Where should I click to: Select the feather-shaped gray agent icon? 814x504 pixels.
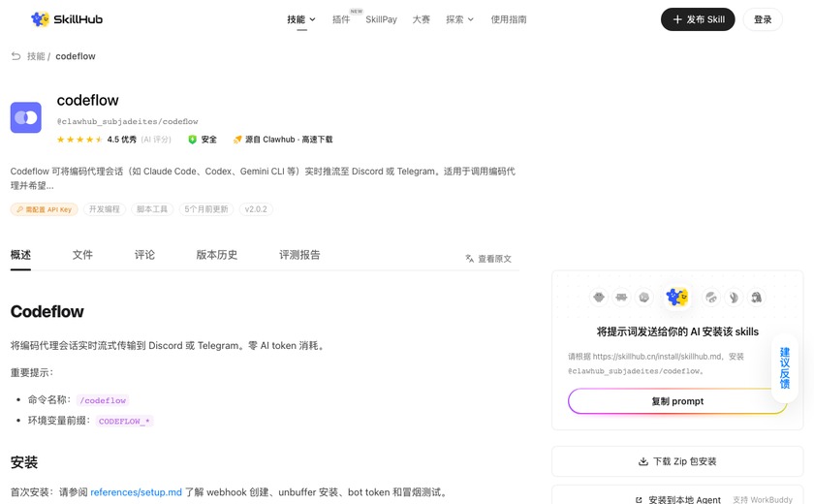coord(734,298)
